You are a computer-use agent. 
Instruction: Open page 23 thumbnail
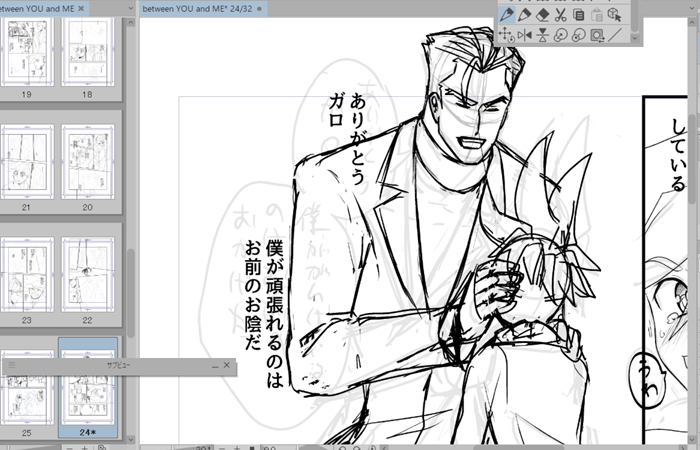click(x=27, y=275)
